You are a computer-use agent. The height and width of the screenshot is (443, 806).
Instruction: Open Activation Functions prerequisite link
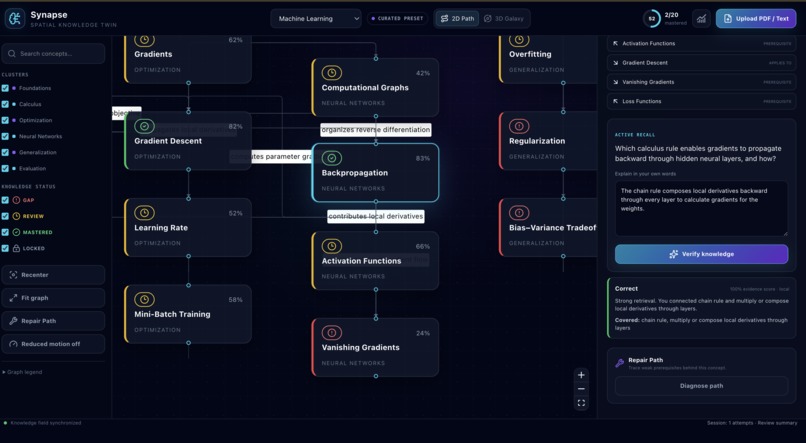coord(702,43)
